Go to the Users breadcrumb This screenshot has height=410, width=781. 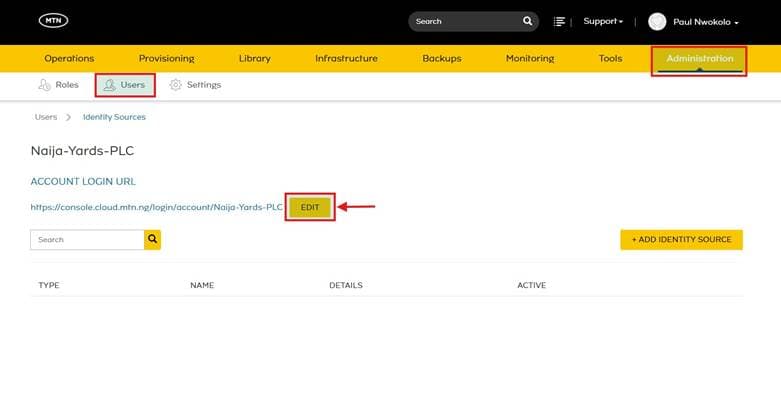[x=46, y=117]
